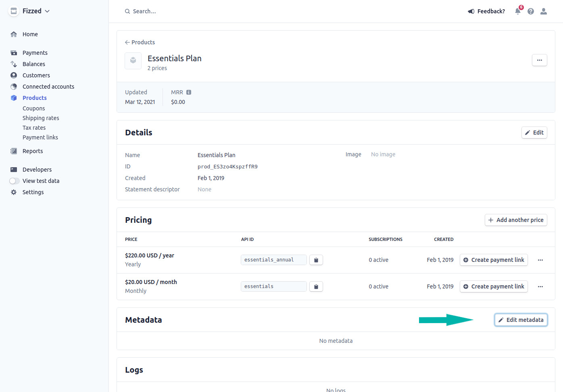This screenshot has height=392, width=563.
Task: Toggle the View test data switch
Action: (15, 181)
